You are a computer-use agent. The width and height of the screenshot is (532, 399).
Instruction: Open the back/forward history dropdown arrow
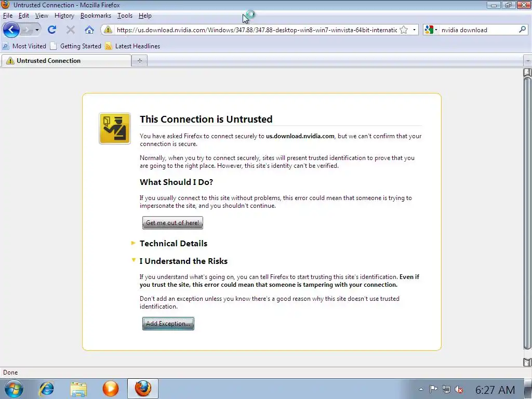click(x=37, y=30)
